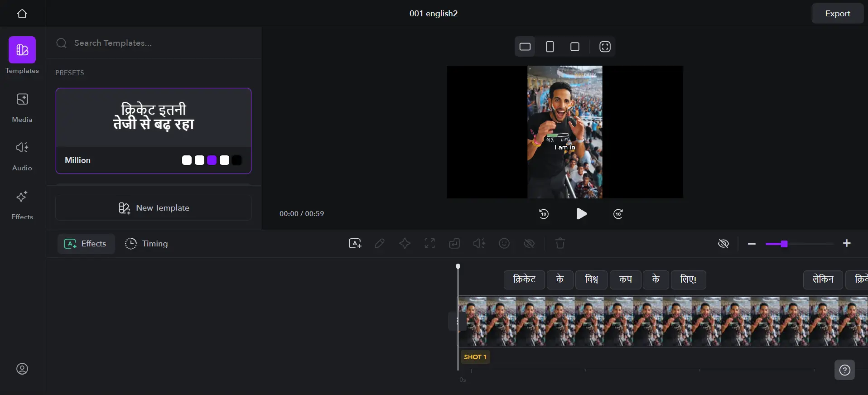Click the SHOT 1 marker label
The image size is (868, 395).
click(475, 357)
